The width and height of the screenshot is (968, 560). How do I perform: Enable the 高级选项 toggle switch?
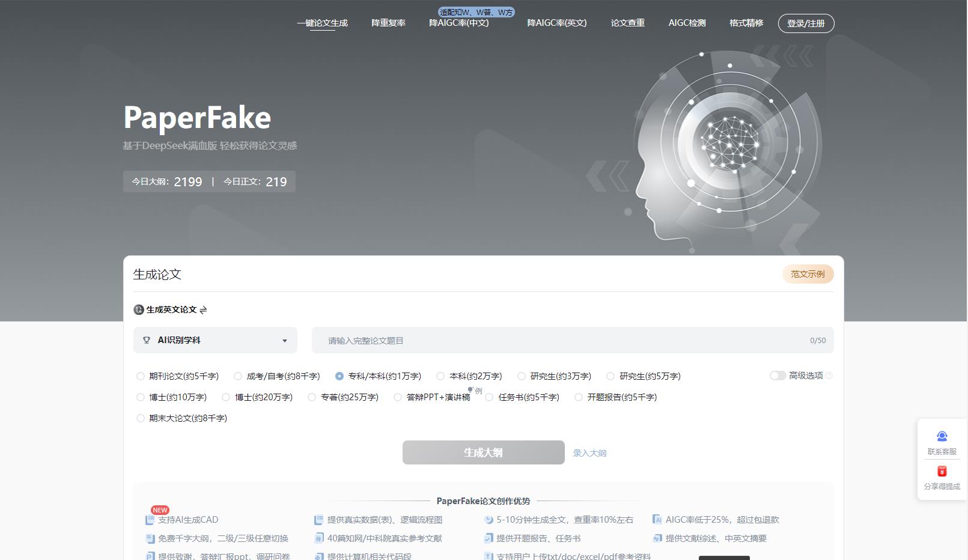pyautogui.click(x=777, y=374)
